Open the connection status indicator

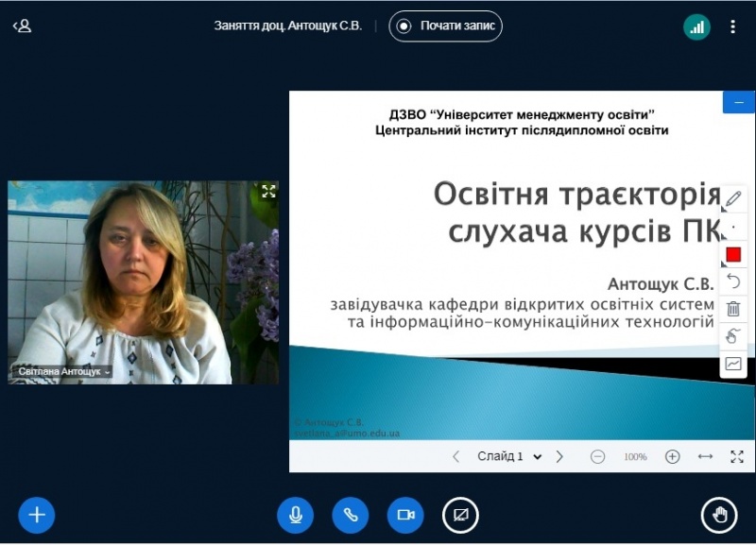(x=696, y=26)
